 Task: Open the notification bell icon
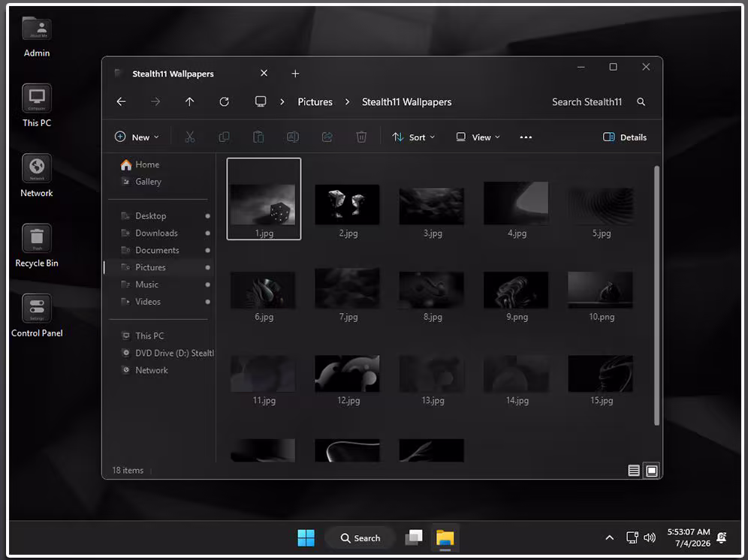722,538
